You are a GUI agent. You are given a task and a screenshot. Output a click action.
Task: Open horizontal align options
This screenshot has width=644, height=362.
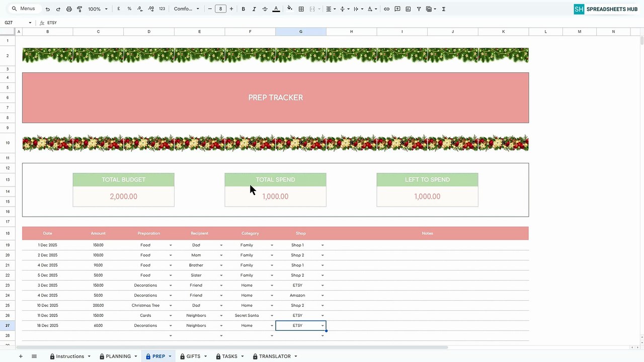(330, 9)
